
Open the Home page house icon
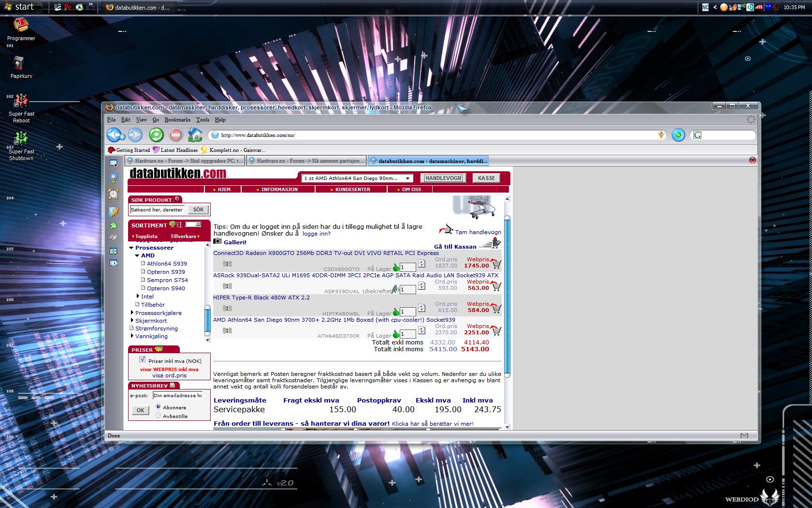click(195, 134)
